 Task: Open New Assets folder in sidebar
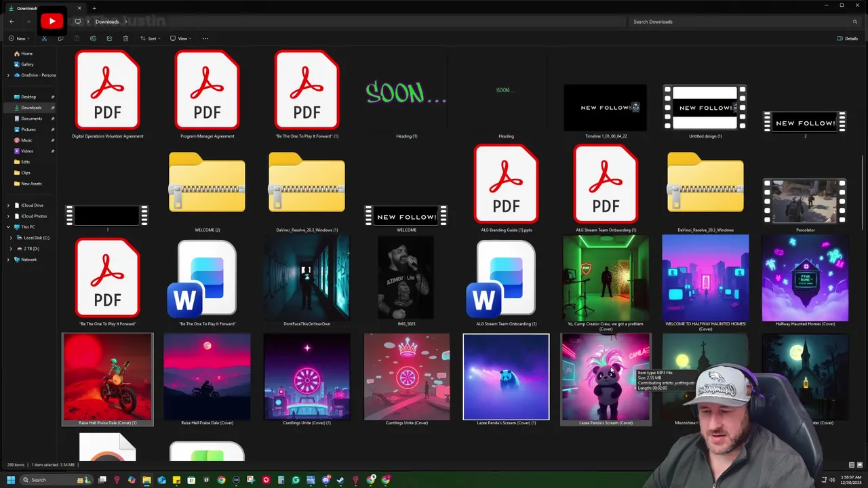[31, 184]
